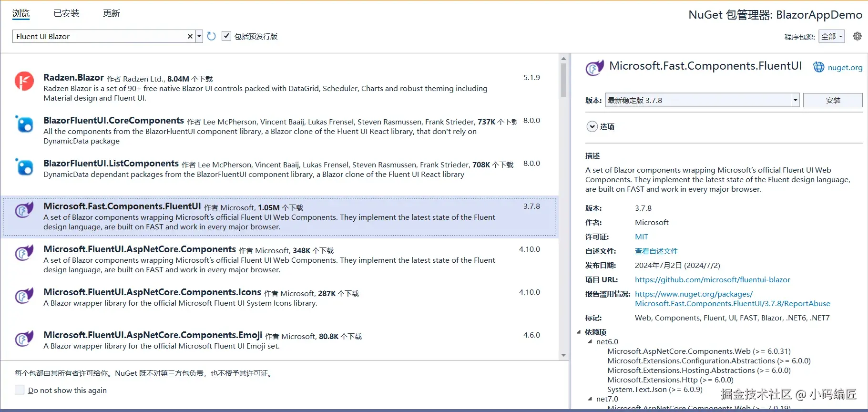Expand the 选项 (Options) section
Viewport: 868px width, 412px height.
pos(592,126)
